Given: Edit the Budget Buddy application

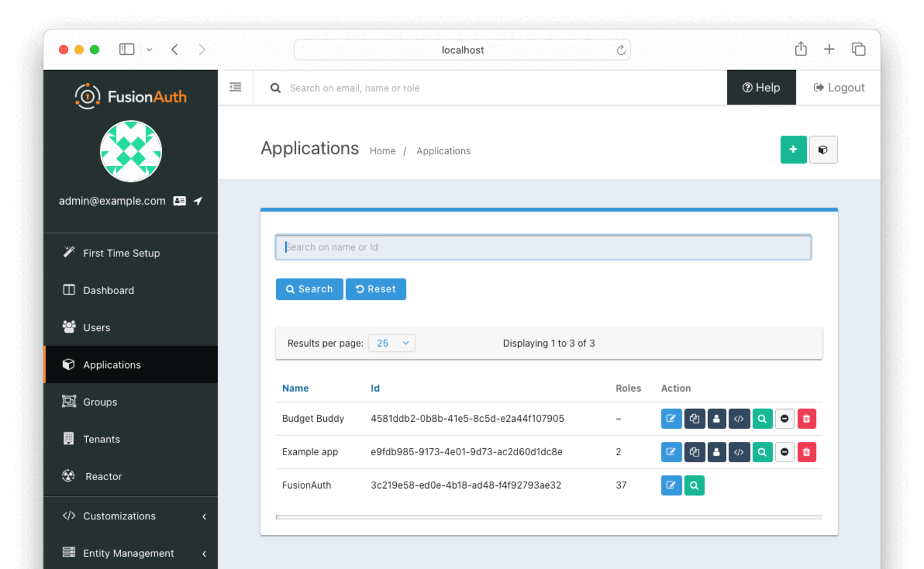Looking at the screenshot, I should pyautogui.click(x=671, y=419).
